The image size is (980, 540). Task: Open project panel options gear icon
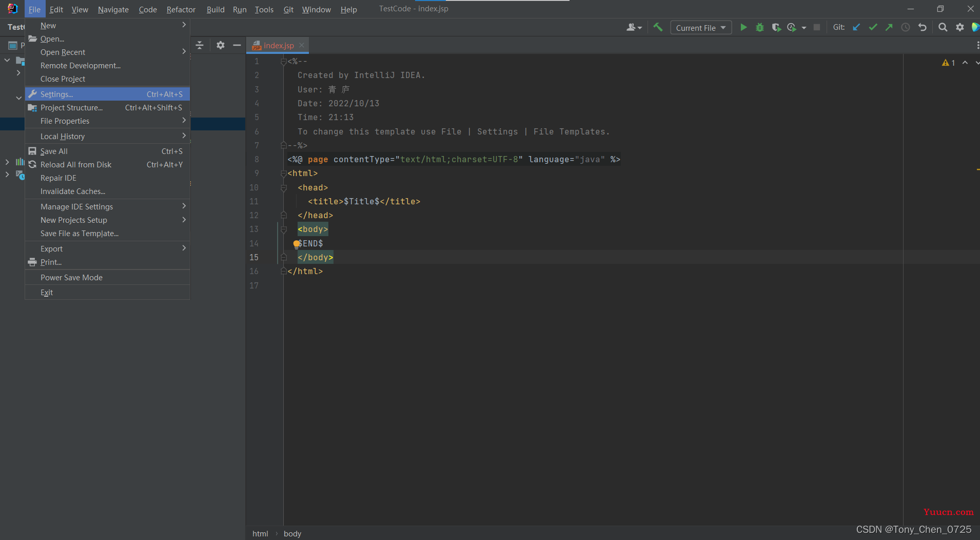tap(221, 45)
